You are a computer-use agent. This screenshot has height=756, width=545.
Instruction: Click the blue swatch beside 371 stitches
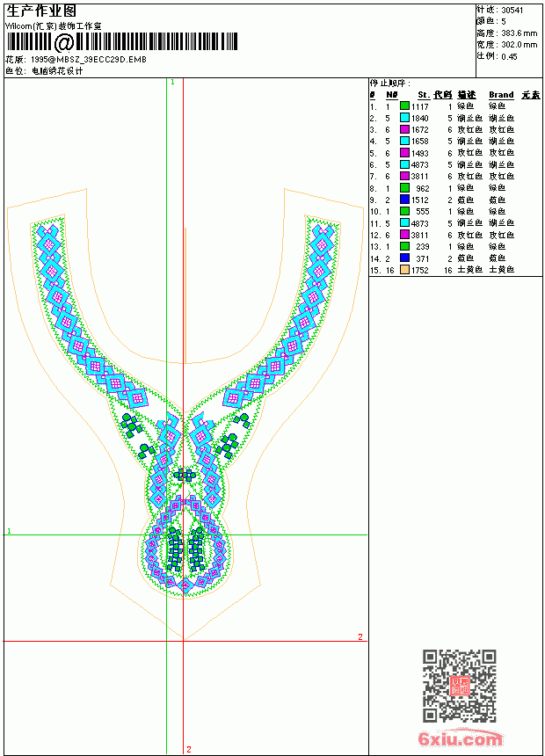coord(404,258)
